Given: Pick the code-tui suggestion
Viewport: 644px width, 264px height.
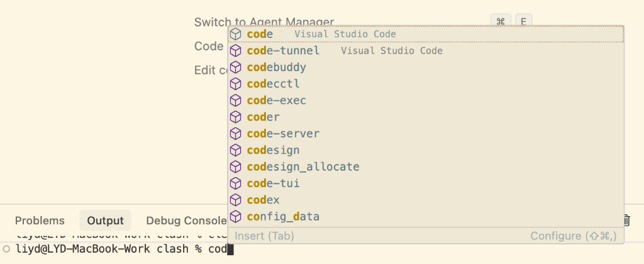Looking at the screenshot, I should (274, 184).
